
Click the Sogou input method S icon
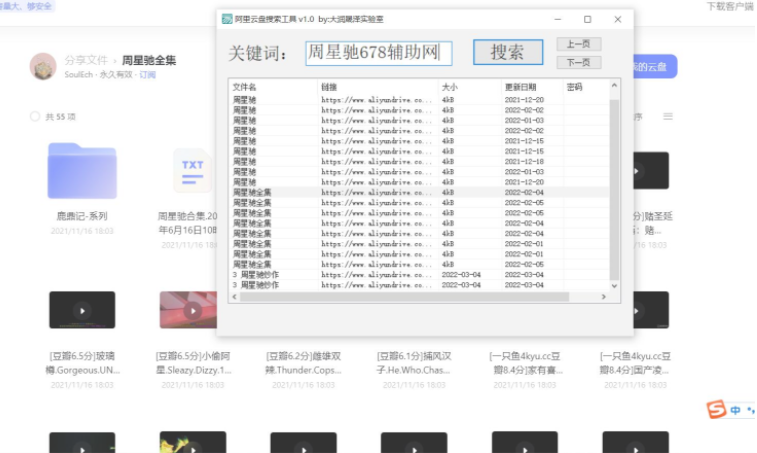coord(716,410)
